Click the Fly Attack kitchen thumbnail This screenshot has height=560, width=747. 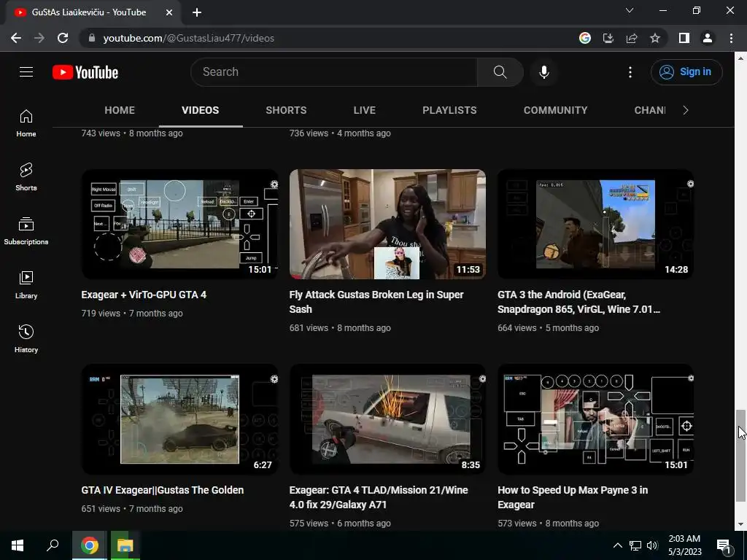[387, 225]
